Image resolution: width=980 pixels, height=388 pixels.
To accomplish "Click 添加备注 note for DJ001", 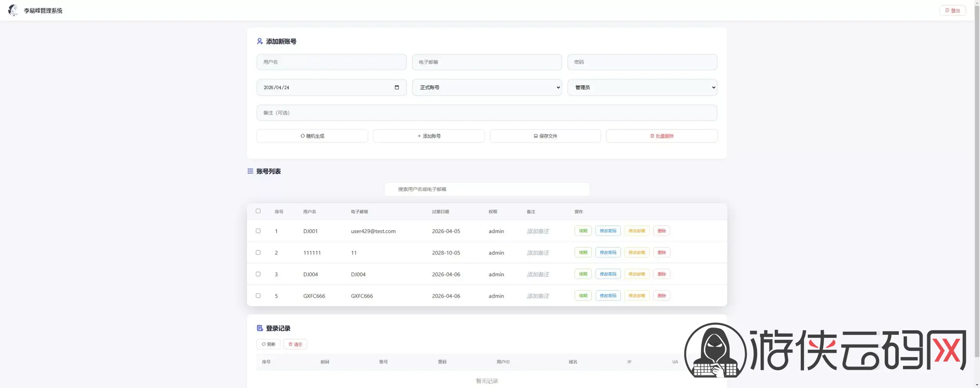I will 537,231.
